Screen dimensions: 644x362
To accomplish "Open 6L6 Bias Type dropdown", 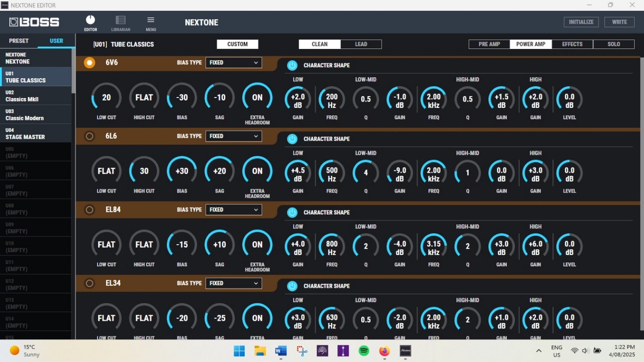I will (234, 136).
